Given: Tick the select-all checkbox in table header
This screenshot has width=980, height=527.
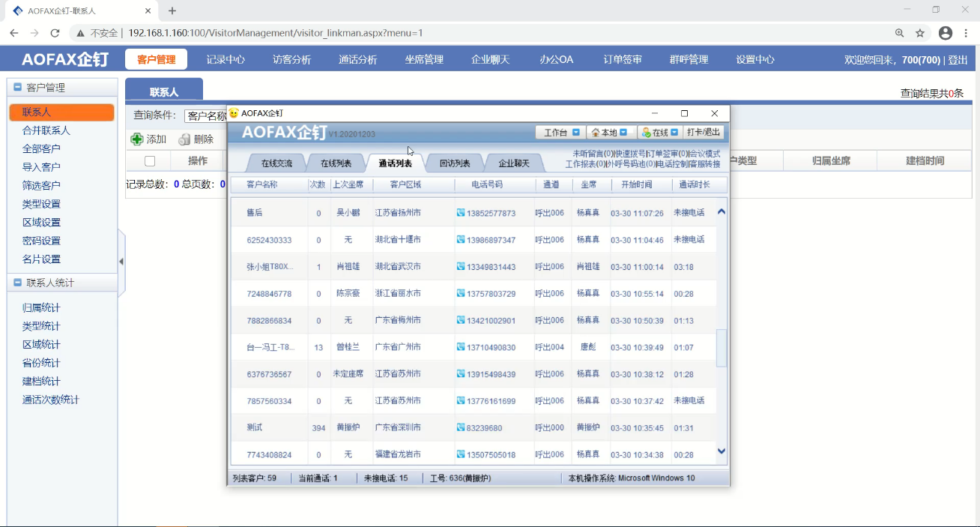Looking at the screenshot, I should point(150,161).
